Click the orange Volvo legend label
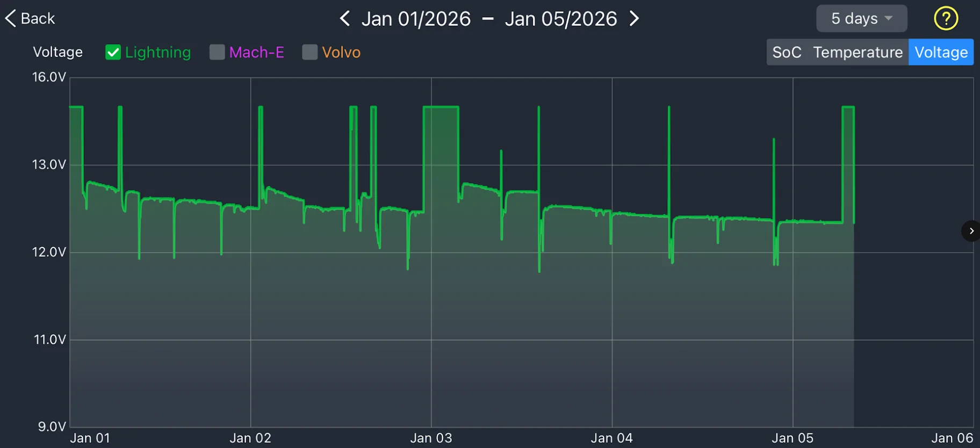The width and height of the screenshot is (980, 448). [x=341, y=52]
